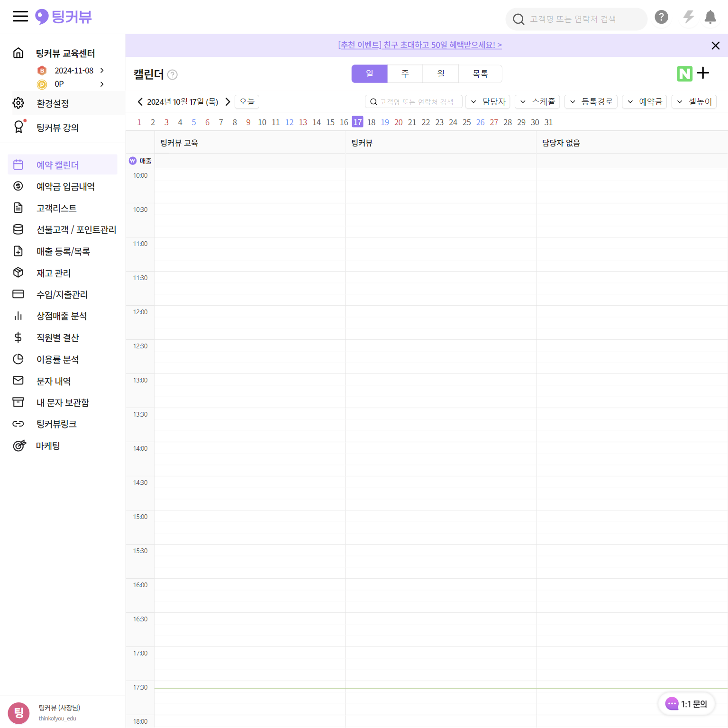Screen dimensions: 728x728
Task: Click the lightning bolt icon
Action: tap(688, 17)
